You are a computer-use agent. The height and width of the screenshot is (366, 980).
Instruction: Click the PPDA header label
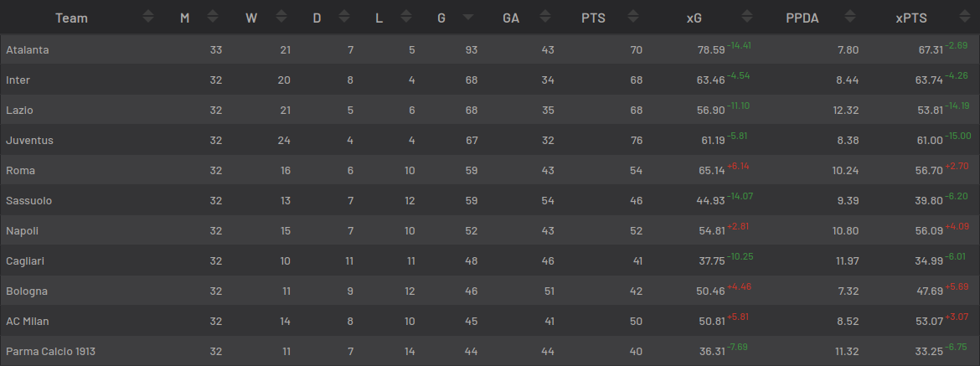pyautogui.click(x=802, y=18)
